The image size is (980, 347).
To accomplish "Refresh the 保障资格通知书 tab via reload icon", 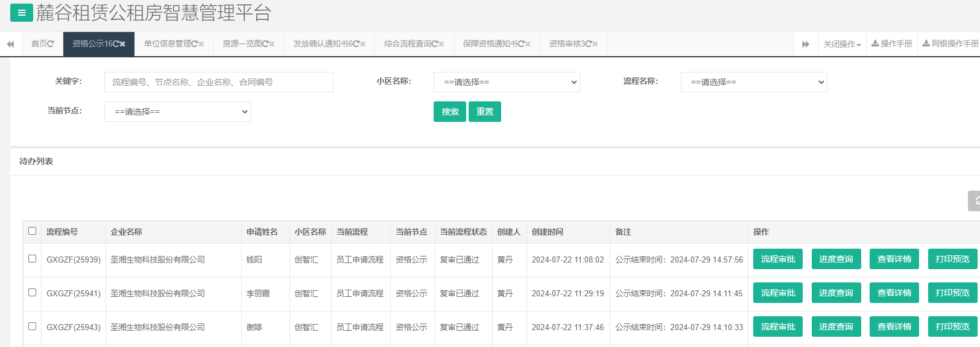I will tap(521, 44).
